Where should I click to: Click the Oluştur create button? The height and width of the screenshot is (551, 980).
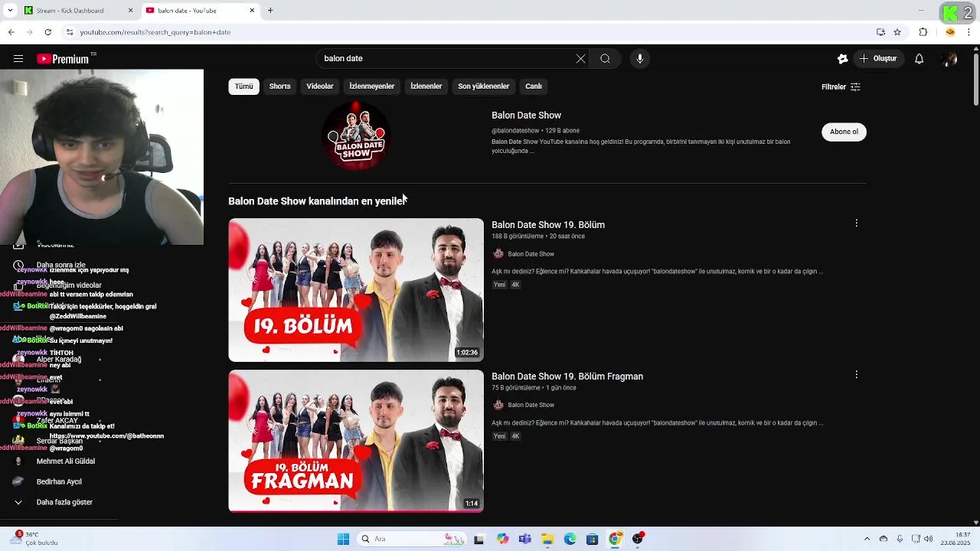(877, 59)
